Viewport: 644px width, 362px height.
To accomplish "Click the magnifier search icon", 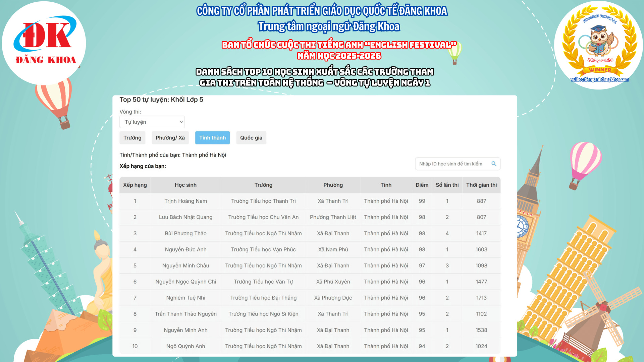I will tap(494, 164).
